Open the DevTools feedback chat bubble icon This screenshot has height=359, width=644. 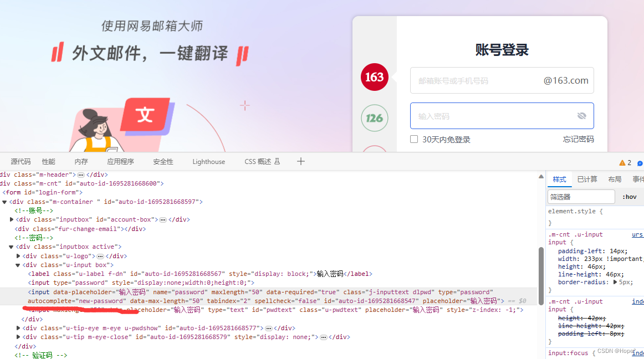pos(639,162)
